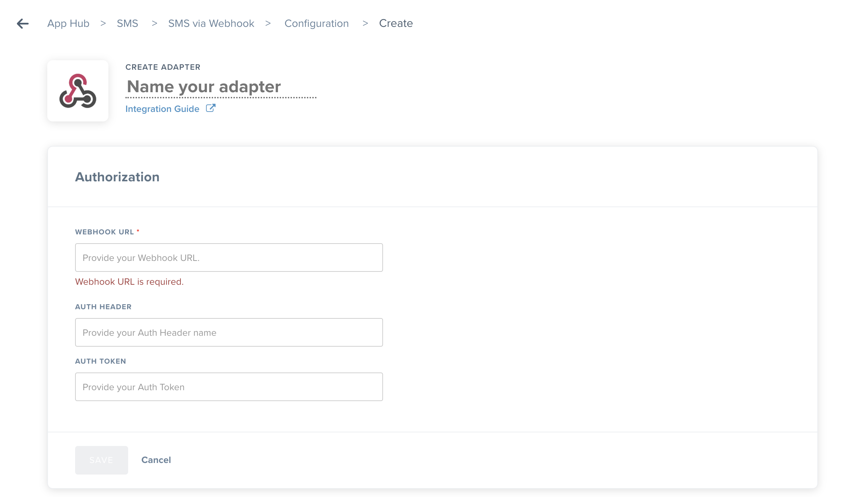
Task: Focus the Name your adapter field
Action: [x=221, y=87]
